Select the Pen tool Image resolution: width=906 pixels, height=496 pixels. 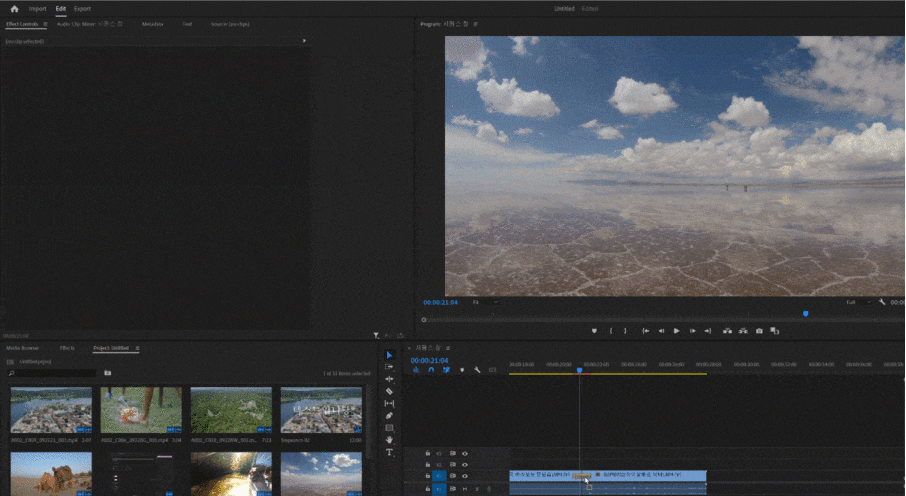(x=389, y=416)
